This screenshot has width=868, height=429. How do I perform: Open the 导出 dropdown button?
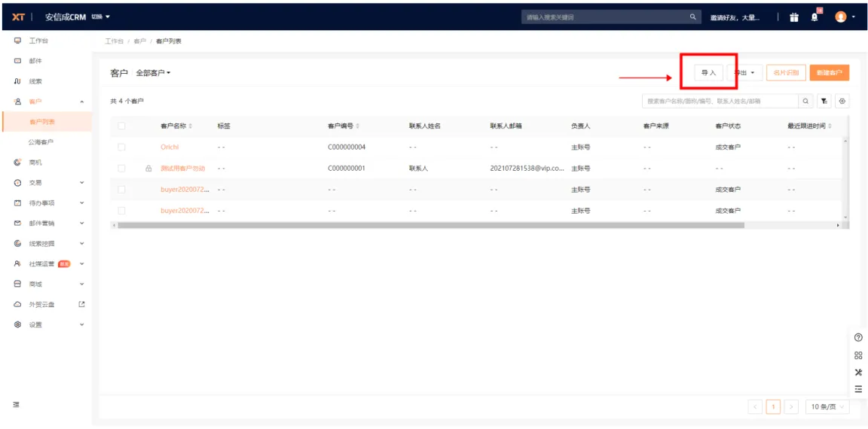click(744, 72)
